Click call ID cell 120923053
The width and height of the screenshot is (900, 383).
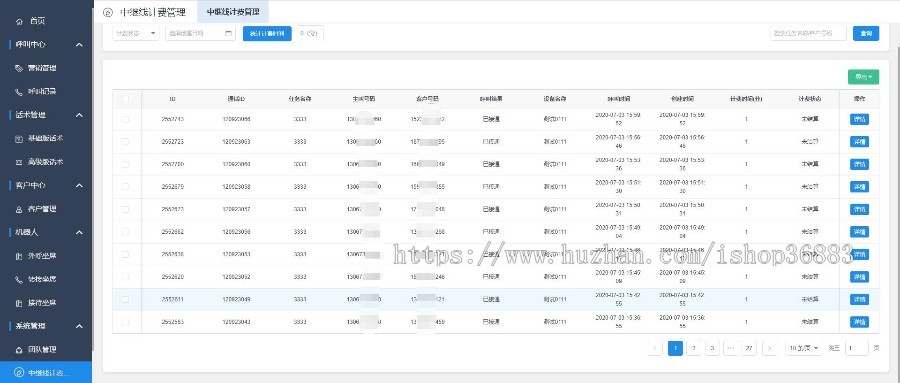pyautogui.click(x=236, y=254)
